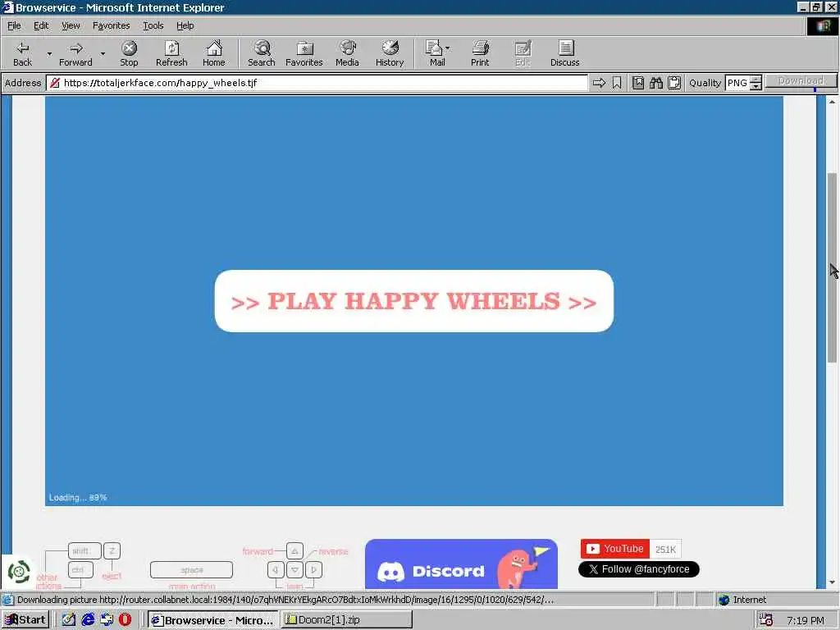Viewport: 840px width, 630px height.
Task: Open the Discuss toolbar button
Action: coord(564,53)
